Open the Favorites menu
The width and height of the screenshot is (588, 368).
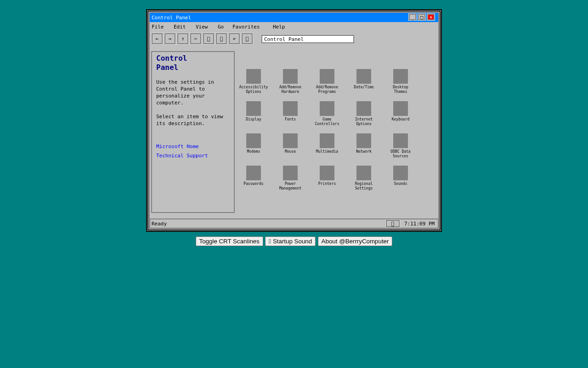246,27
